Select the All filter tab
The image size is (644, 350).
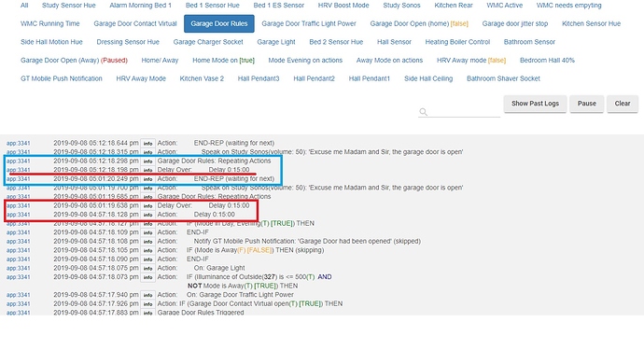point(24,6)
